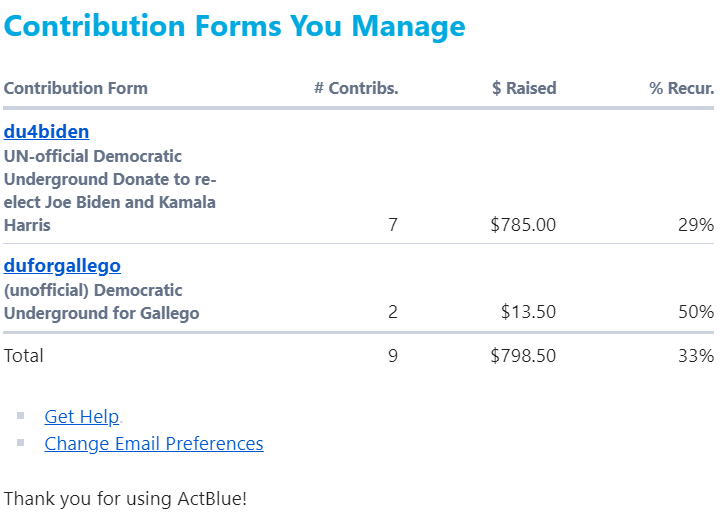Viewport: 722px width, 516px height.
Task: Click the $13.50 raised amount
Action: [529, 312]
